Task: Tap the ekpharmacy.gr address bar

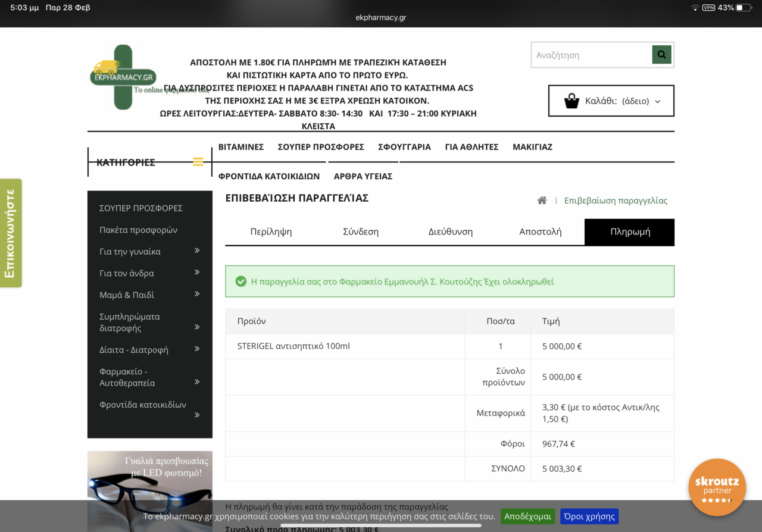Action: pyautogui.click(x=381, y=17)
